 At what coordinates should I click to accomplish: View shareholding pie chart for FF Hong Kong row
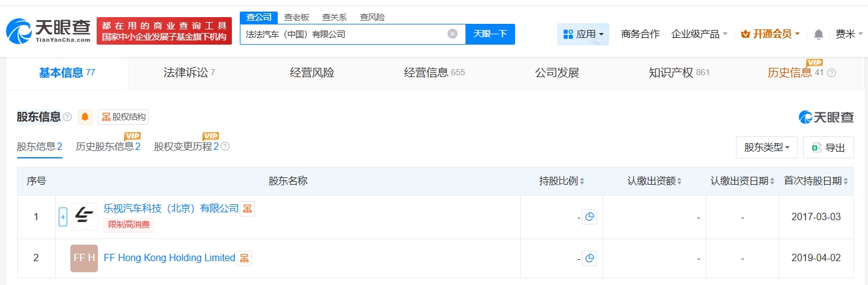[590, 258]
